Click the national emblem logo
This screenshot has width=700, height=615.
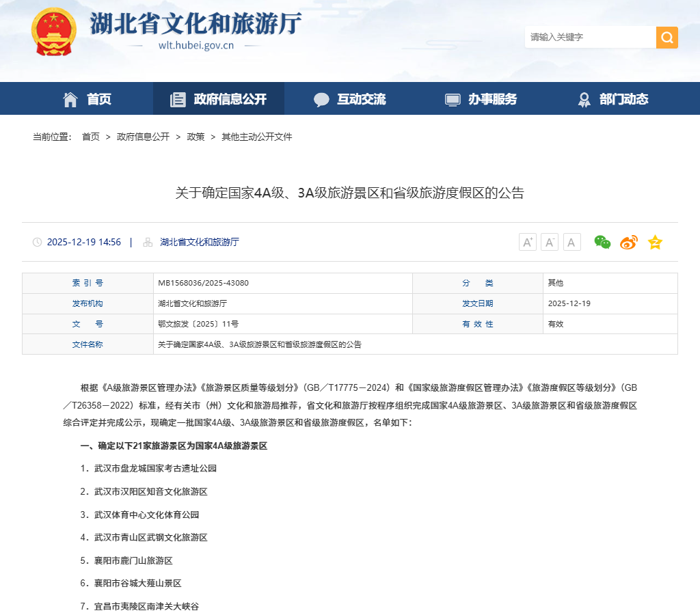coord(54,32)
